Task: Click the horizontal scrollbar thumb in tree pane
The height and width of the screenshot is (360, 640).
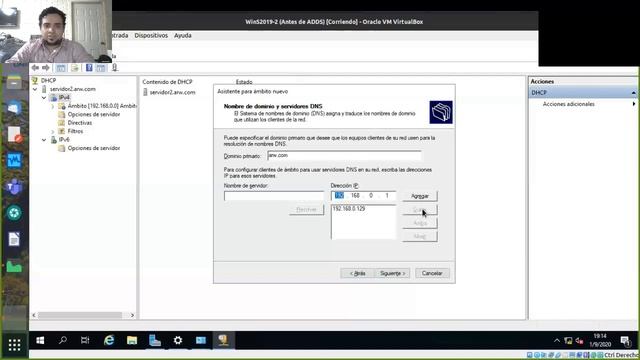Action: coord(80,315)
